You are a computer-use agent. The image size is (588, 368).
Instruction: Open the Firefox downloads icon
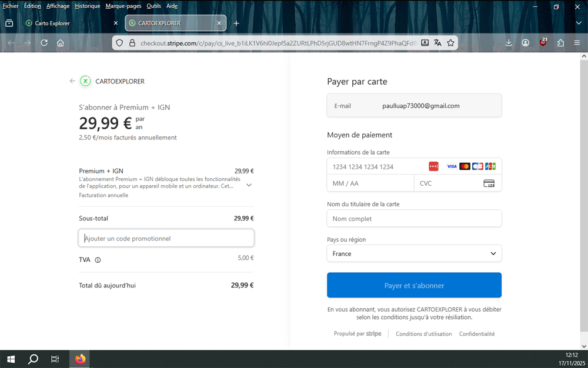tap(509, 43)
